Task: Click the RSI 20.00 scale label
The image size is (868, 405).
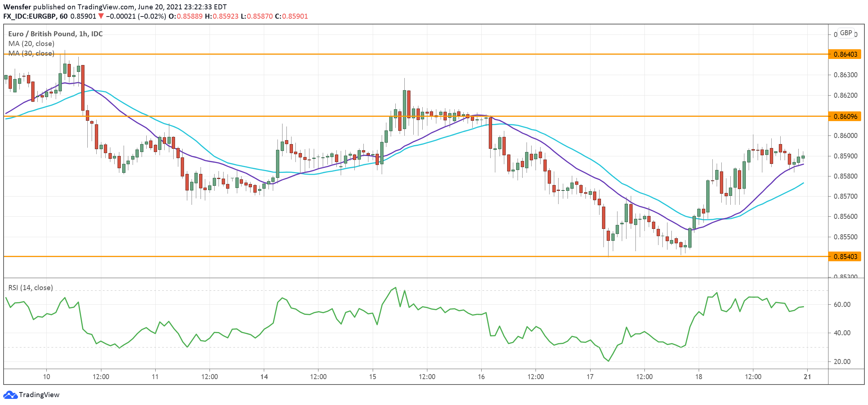Action: [842, 362]
